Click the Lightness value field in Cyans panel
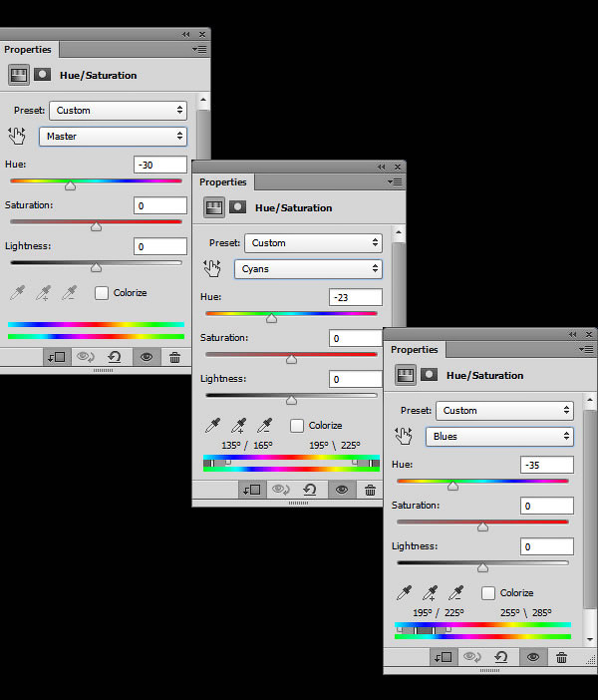 tap(356, 379)
